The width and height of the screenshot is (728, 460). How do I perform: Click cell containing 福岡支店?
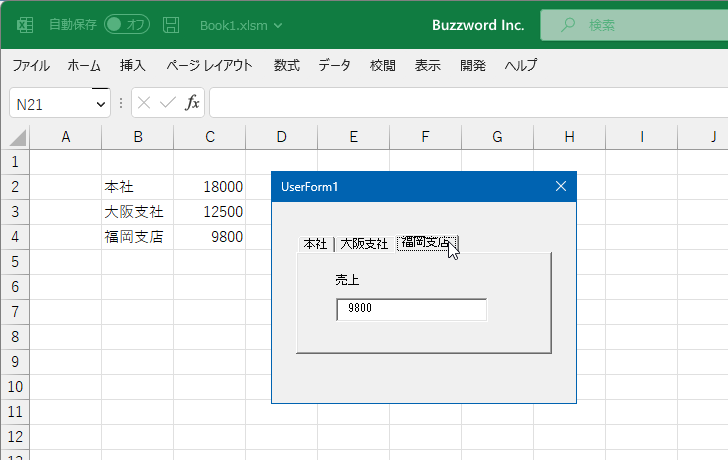pyautogui.click(x=138, y=237)
